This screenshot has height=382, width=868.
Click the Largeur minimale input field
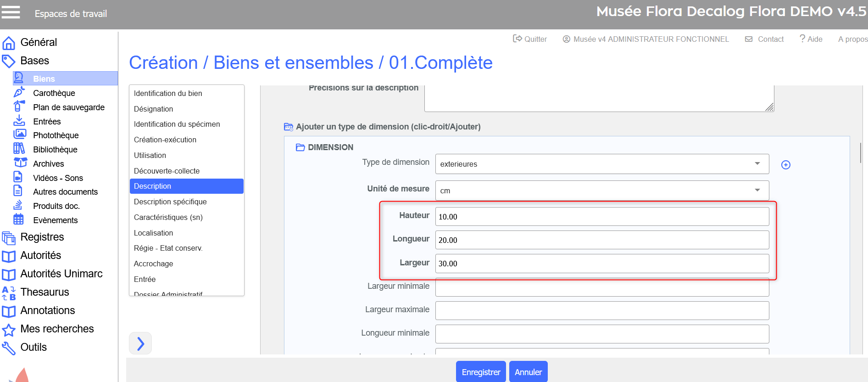601,287
